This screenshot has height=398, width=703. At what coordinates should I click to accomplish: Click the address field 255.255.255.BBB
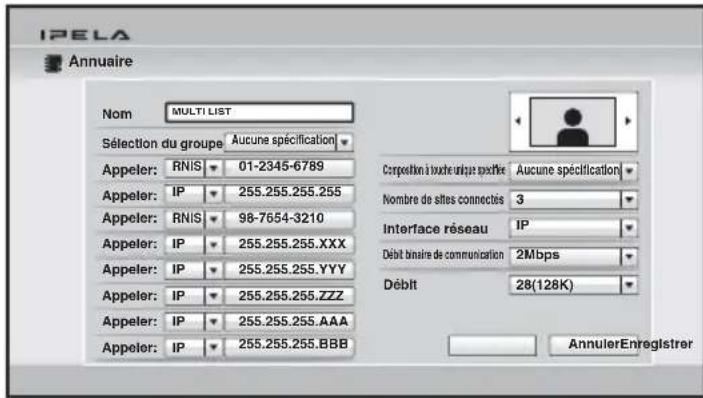289,346
